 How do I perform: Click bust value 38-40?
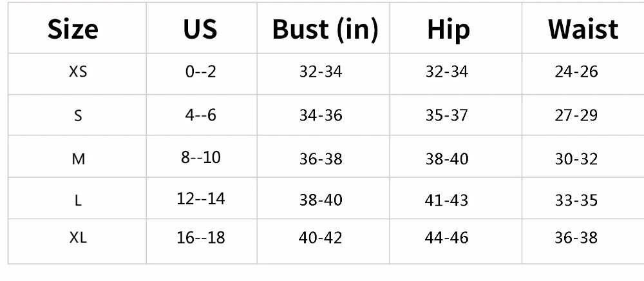tap(321, 200)
